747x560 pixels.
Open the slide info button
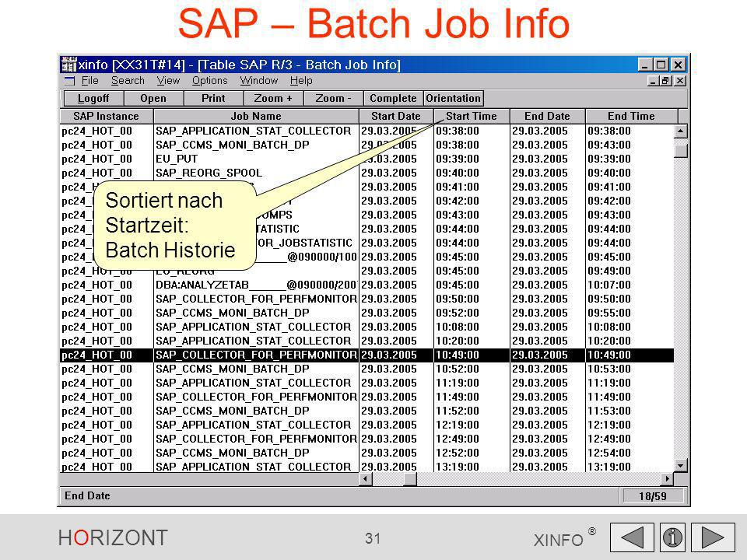[672, 538]
